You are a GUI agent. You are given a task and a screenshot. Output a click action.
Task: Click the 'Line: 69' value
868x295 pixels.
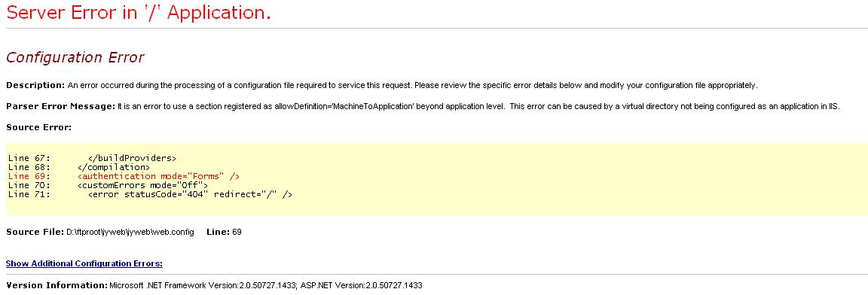224,232
